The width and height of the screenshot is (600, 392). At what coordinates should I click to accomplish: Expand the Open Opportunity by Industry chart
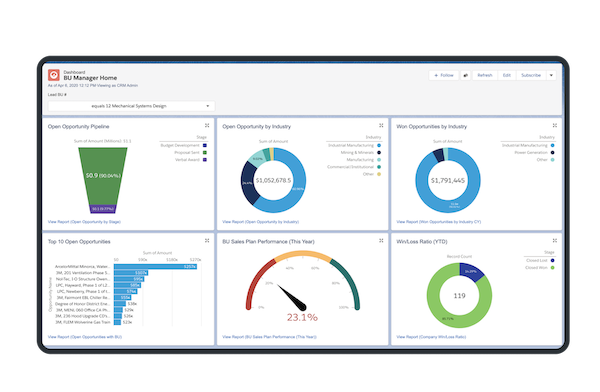point(381,126)
